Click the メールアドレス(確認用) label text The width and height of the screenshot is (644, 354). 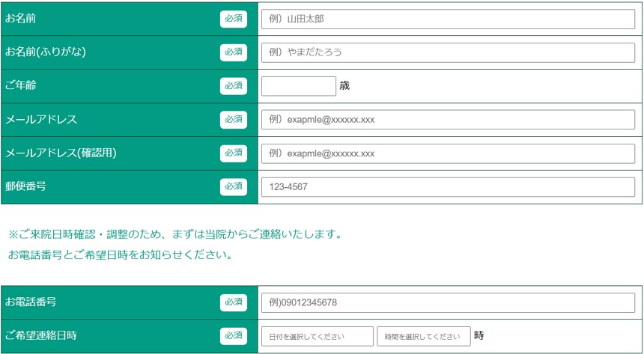pyautogui.click(x=61, y=153)
